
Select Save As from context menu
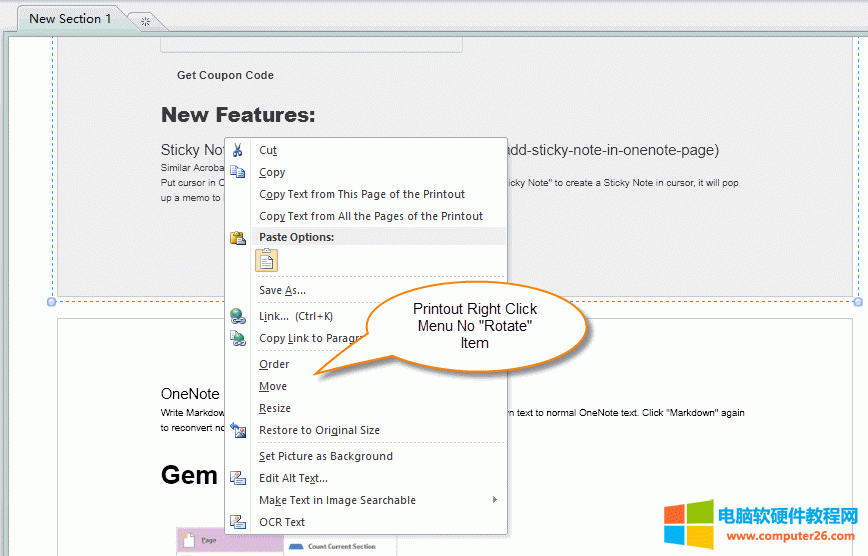click(282, 290)
